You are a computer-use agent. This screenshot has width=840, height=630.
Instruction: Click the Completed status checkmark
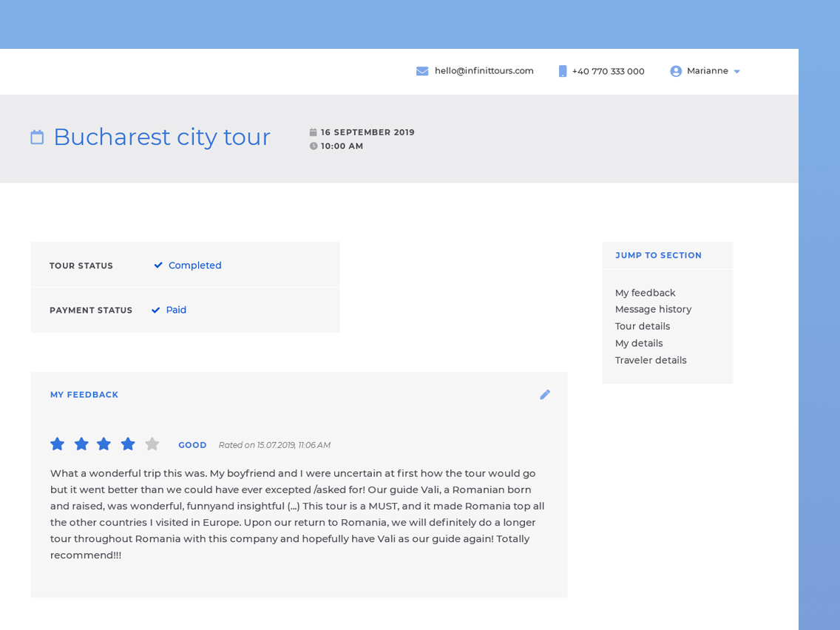point(158,265)
